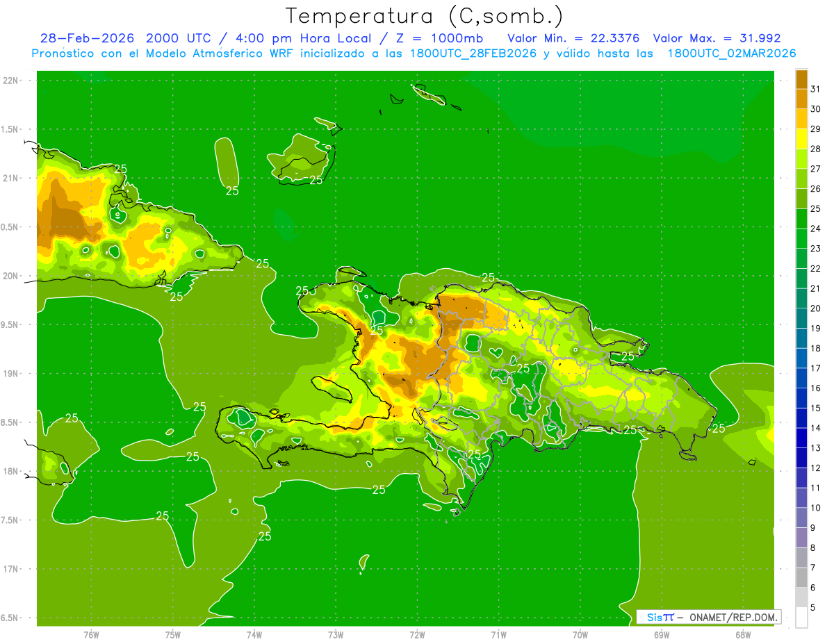Click the legend value '20'
This screenshot has width=834, height=644.
click(816, 308)
